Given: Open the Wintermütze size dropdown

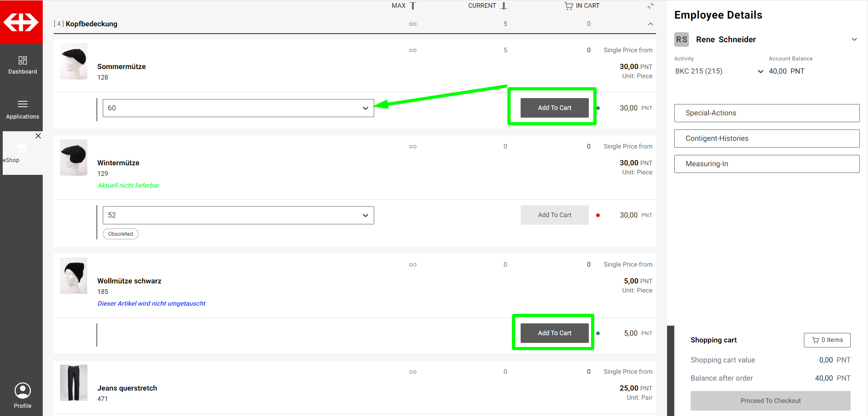Looking at the screenshot, I should point(238,215).
